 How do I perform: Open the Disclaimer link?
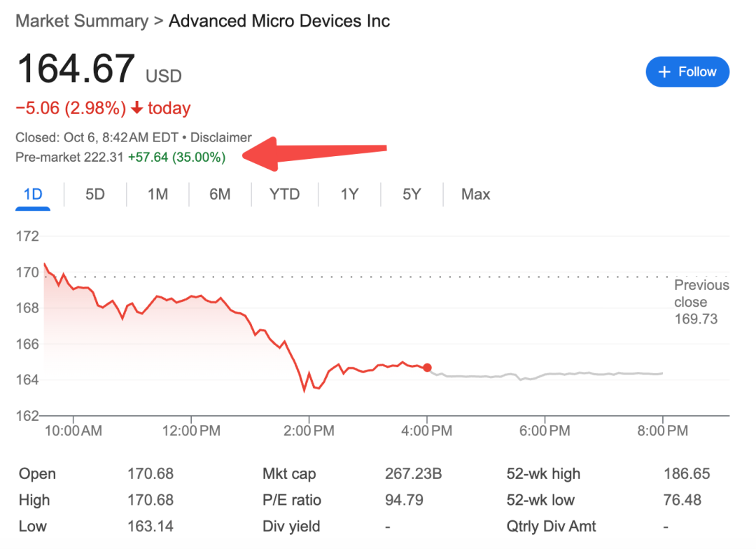pyautogui.click(x=220, y=138)
